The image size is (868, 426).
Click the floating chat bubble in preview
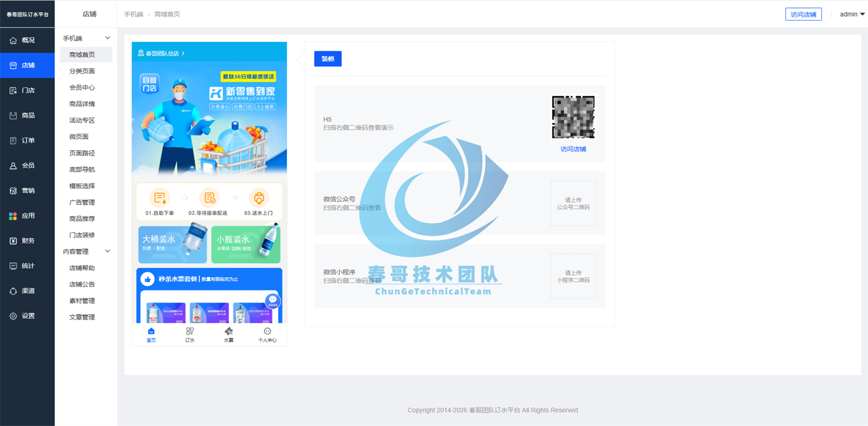click(272, 301)
